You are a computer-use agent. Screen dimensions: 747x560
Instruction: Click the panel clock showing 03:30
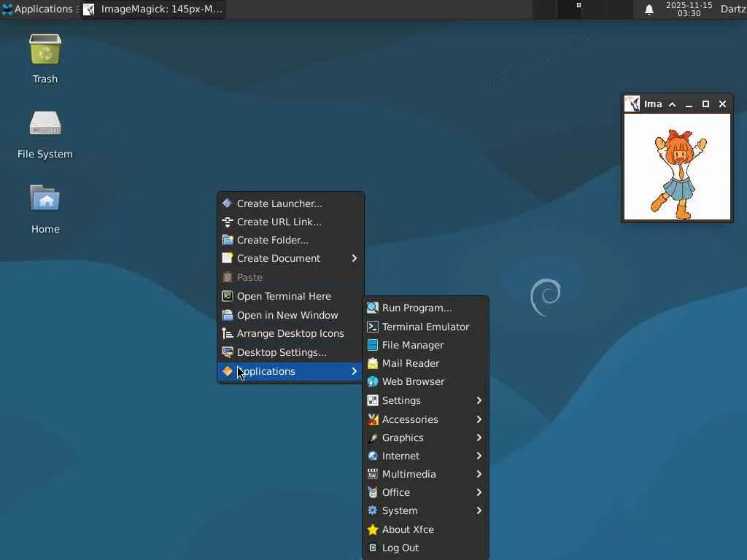click(x=689, y=9)
